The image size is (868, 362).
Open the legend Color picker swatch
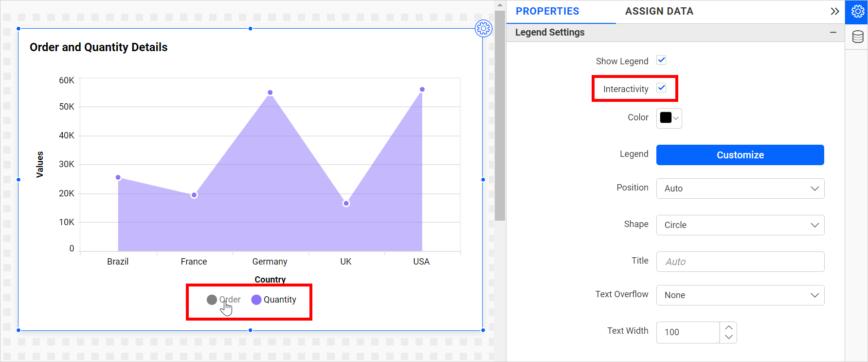pos(669,118)
